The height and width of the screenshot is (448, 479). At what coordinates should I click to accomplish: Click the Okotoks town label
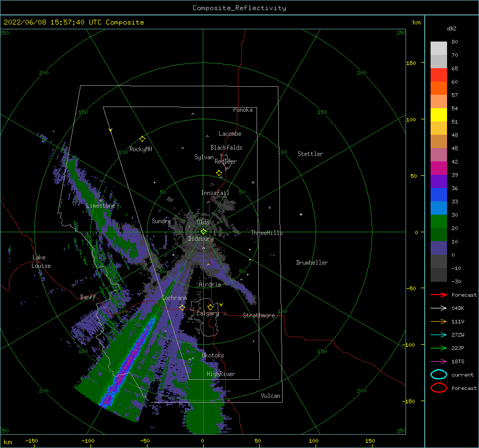[x=213, y=355]
